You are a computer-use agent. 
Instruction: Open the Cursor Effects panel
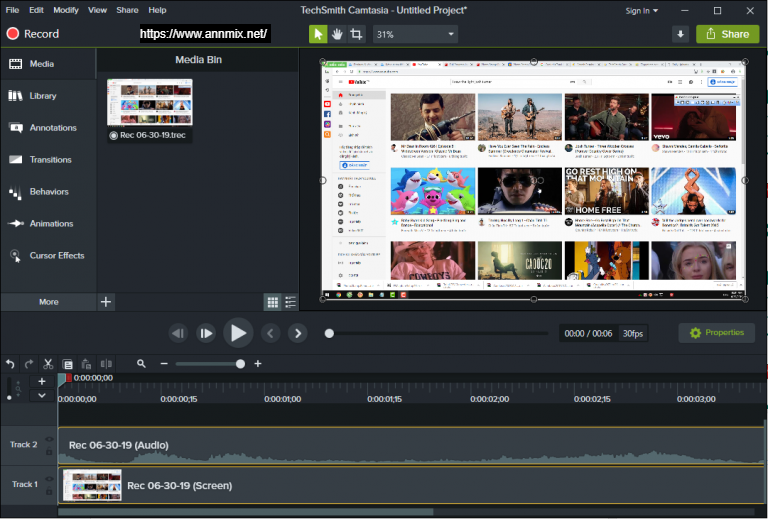(x=48, y=255)
